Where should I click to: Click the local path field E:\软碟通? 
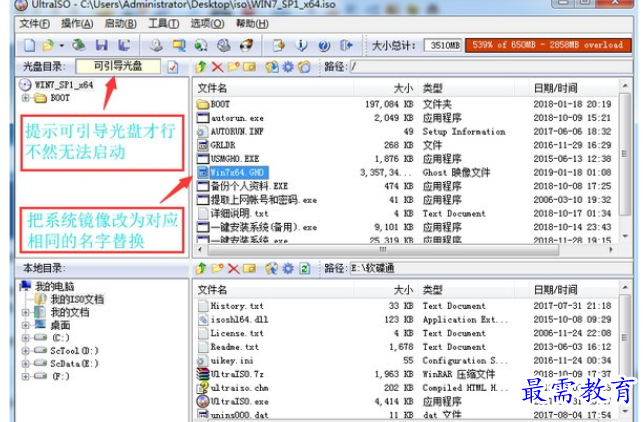(x=490, y=269)
